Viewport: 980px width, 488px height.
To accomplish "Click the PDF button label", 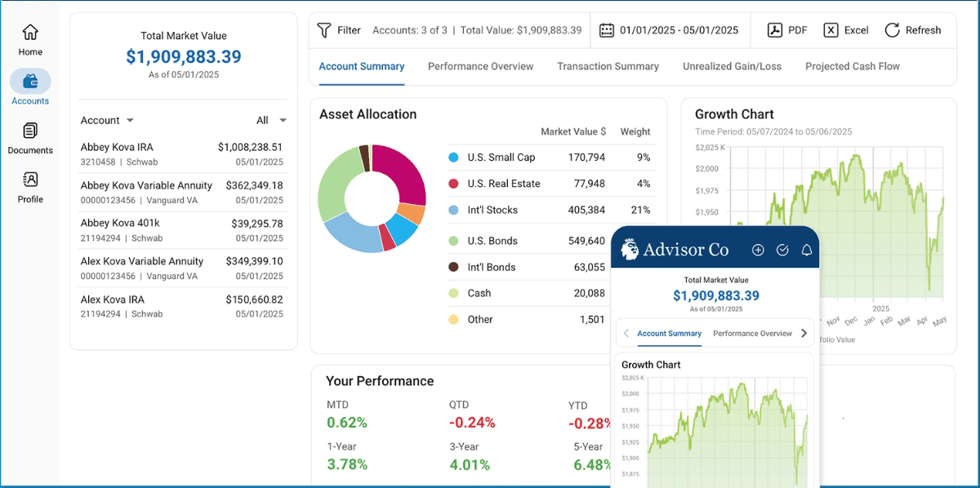I will tap(797, 30).
